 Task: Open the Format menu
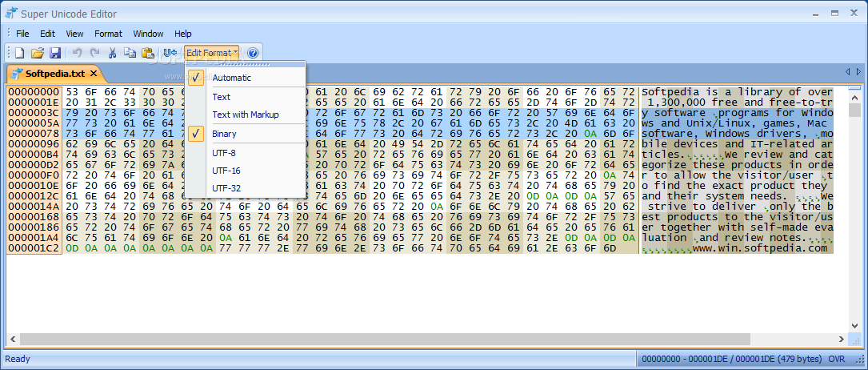(108, 34)
